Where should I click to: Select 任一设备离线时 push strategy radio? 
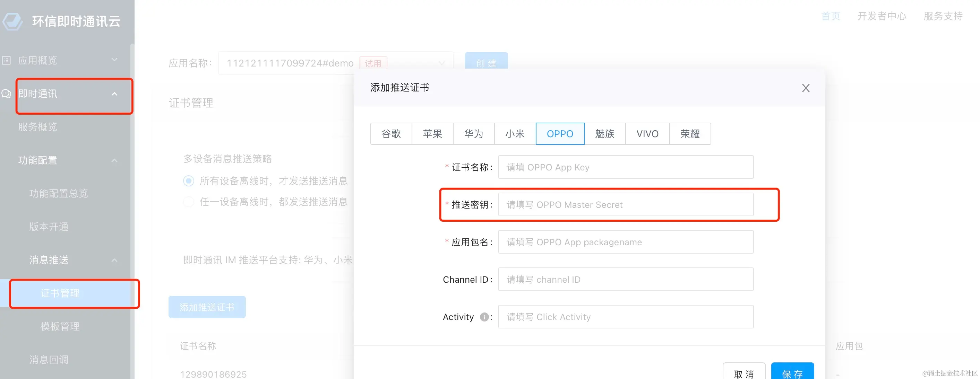(189, 202)
